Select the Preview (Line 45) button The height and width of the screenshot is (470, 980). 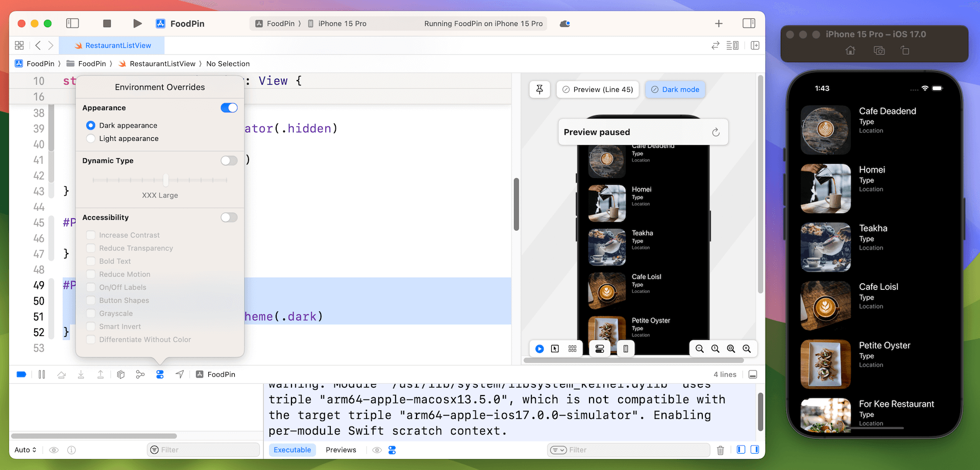[x=597, y=89]
